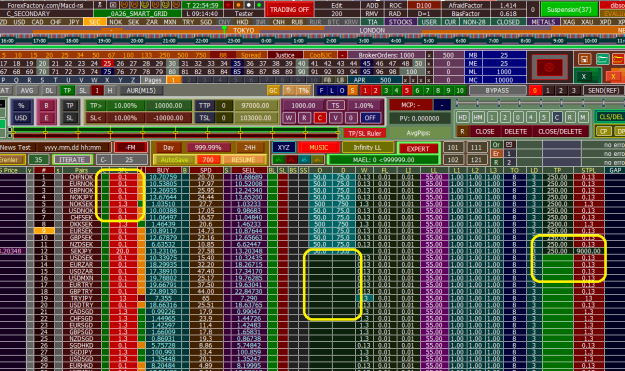This screenshot has width=625, height=371.
Task: Click the floppy disk save icon
Action: click(x=584, y=59)
